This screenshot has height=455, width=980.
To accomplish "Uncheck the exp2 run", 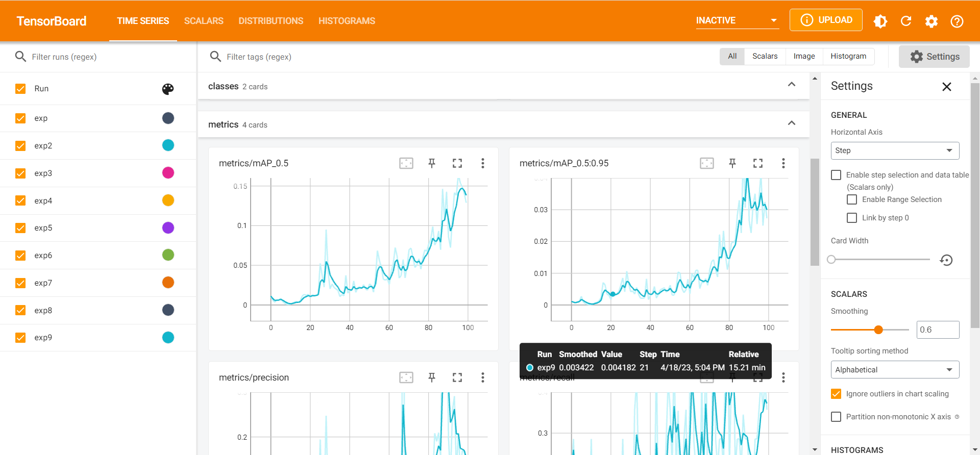I will pyautogui.click(x=20, y=146).
